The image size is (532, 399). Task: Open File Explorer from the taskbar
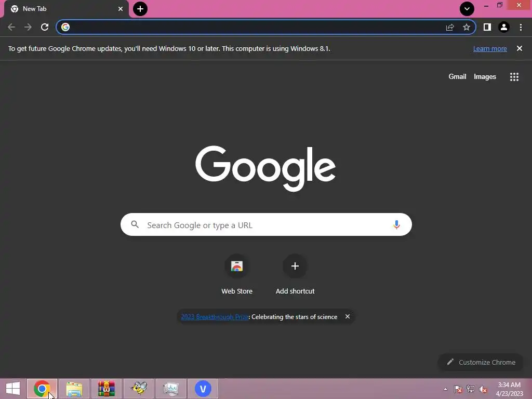(74, 389)
